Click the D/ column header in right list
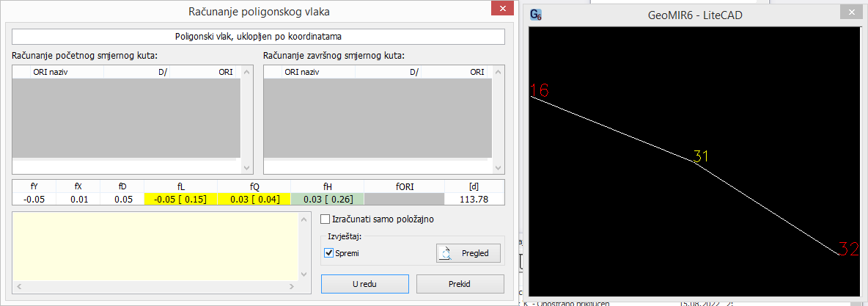Screen dimensions: 868x306 (414, 72)
